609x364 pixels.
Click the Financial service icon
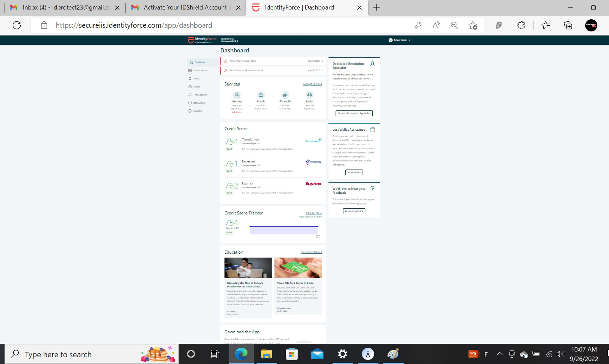(285, 95)
